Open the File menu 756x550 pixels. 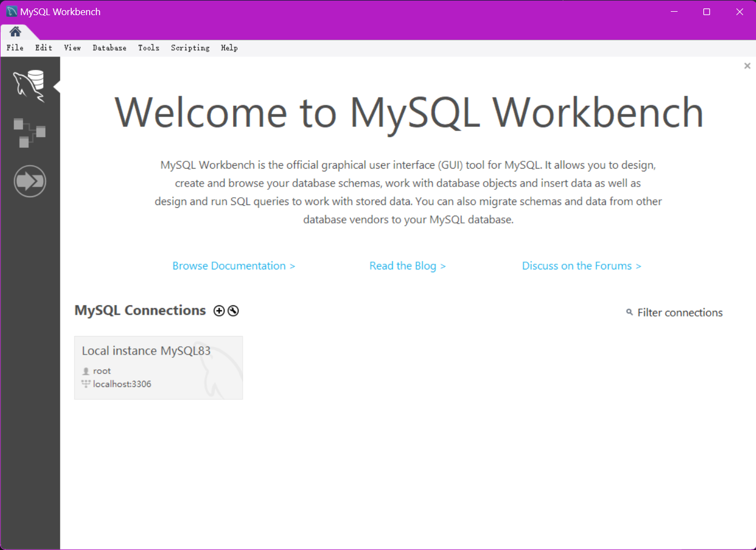pyautogui.click(x=15, y=48)
